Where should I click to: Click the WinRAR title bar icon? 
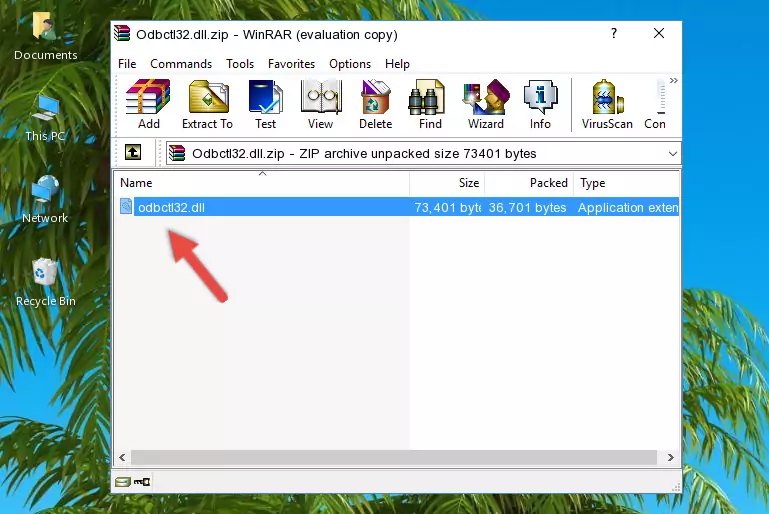tap(122, 34)
